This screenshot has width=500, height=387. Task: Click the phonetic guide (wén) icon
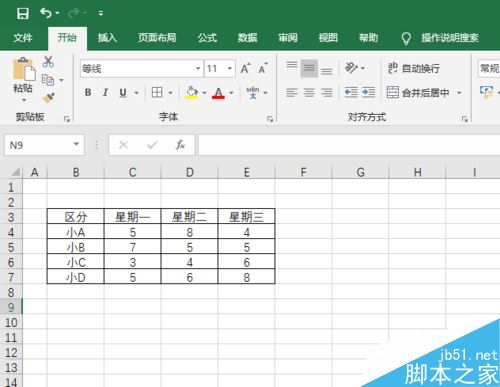point(253,92)
